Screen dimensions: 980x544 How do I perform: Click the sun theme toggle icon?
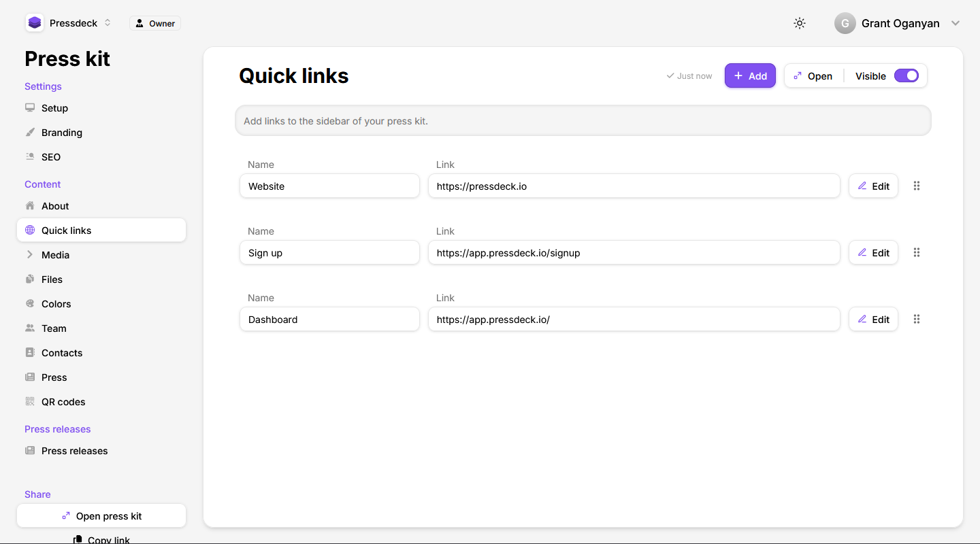[800, 23]
